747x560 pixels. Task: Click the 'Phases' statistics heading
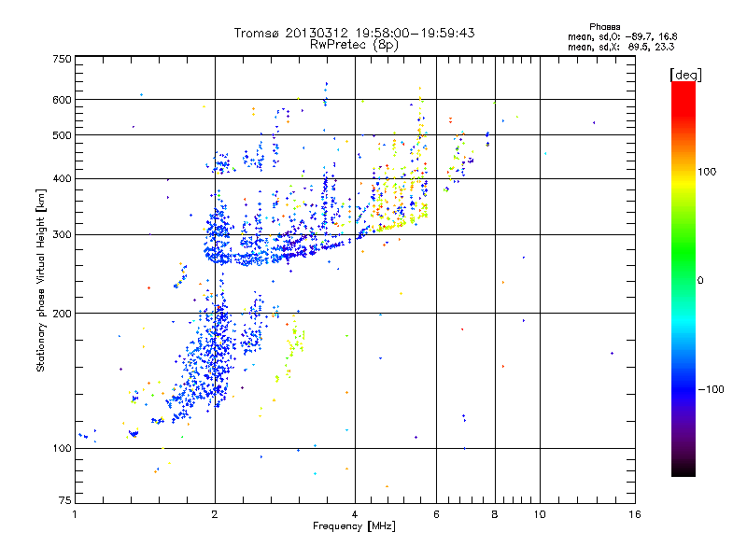604,27
